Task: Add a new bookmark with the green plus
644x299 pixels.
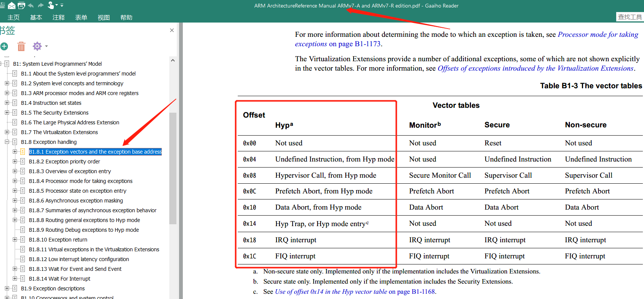Action: click(4, 46)
